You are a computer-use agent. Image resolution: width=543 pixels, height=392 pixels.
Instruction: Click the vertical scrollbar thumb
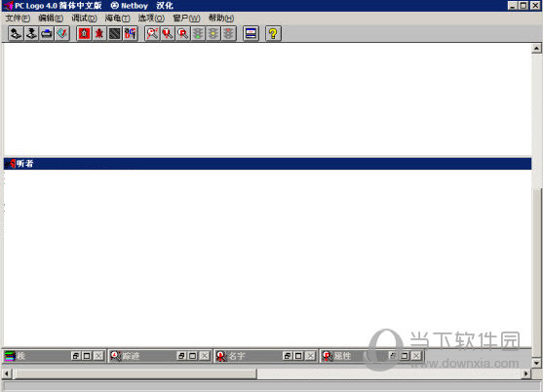[536, 272]
